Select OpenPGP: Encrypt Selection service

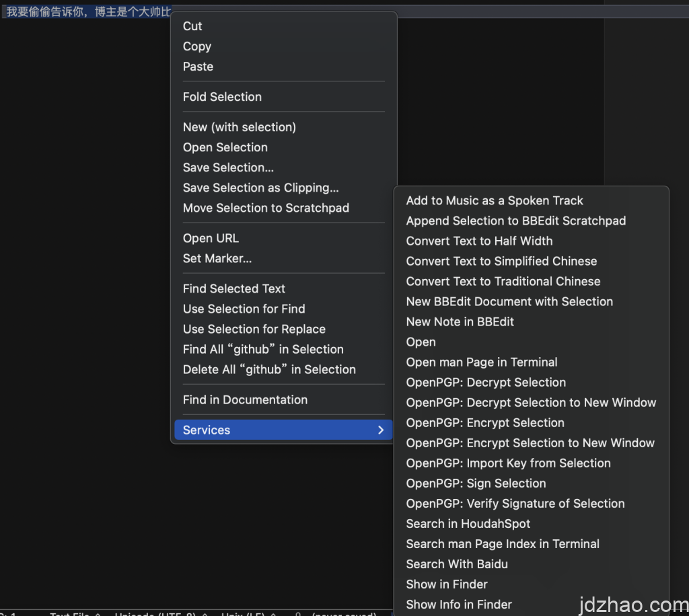click(x=485, y=422)
